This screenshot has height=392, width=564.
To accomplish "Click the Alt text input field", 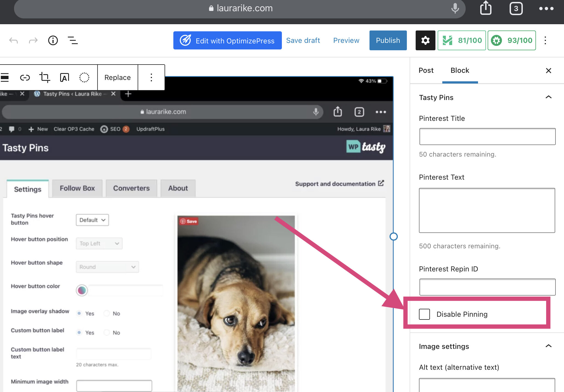I will click(x=487, y=385).
